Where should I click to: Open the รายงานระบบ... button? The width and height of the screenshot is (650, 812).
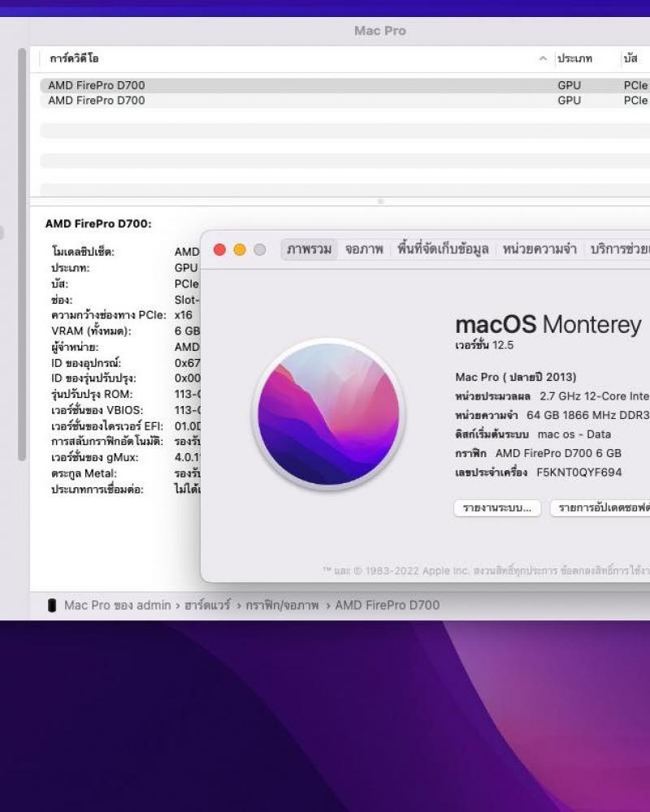[497, 508]
